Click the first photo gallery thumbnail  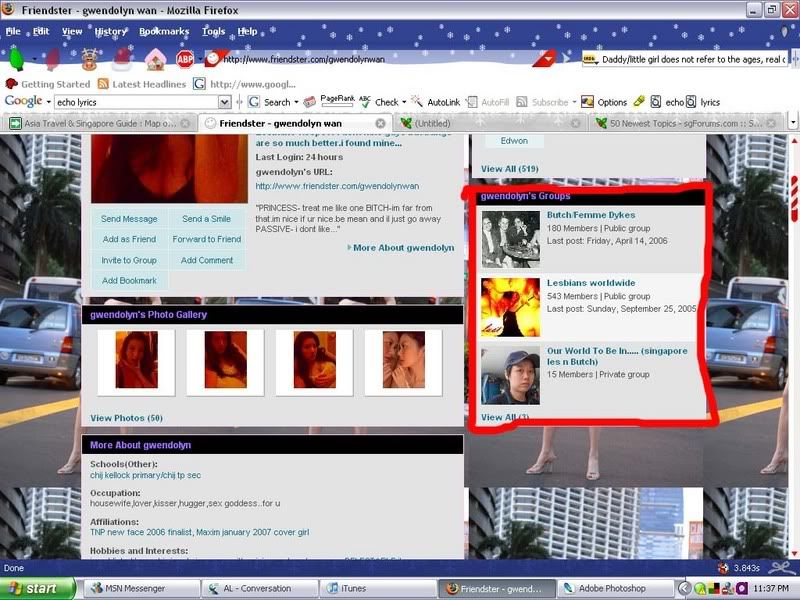pos(136,360)
